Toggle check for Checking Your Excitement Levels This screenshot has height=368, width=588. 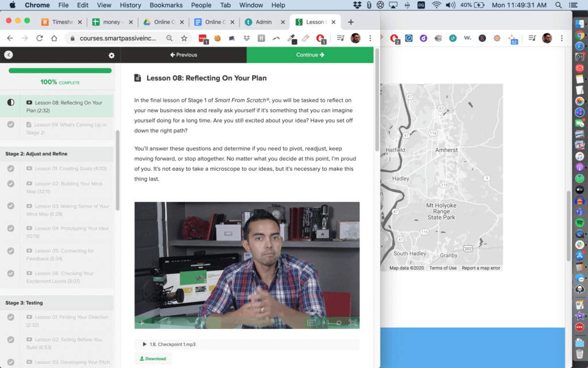coord(11,273)
